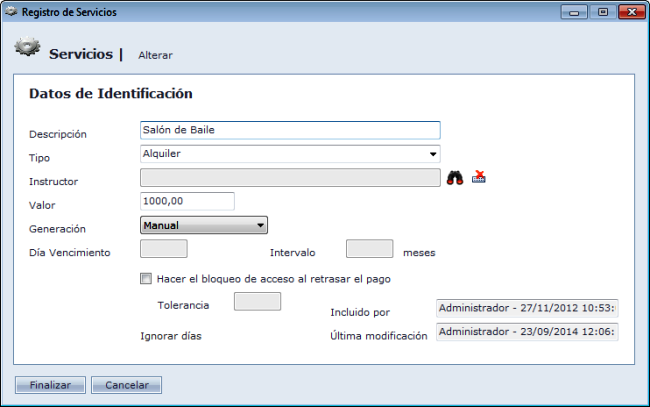Close the Registro de Servicios window
Viewport: 650px width, 407px height.
point(630,12)
